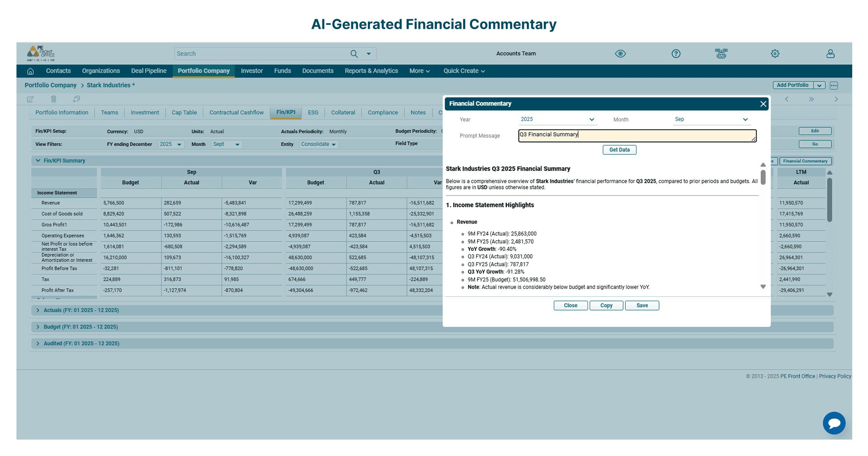
Task: Click the Edit button in Fin/KPI setup
Action: coord(815,131)
